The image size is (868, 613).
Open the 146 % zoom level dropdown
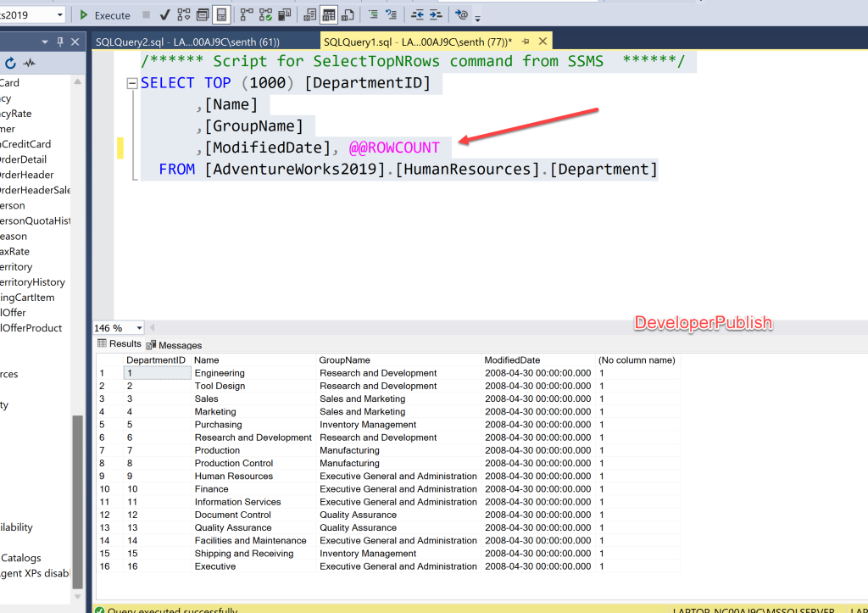(139, 328)
